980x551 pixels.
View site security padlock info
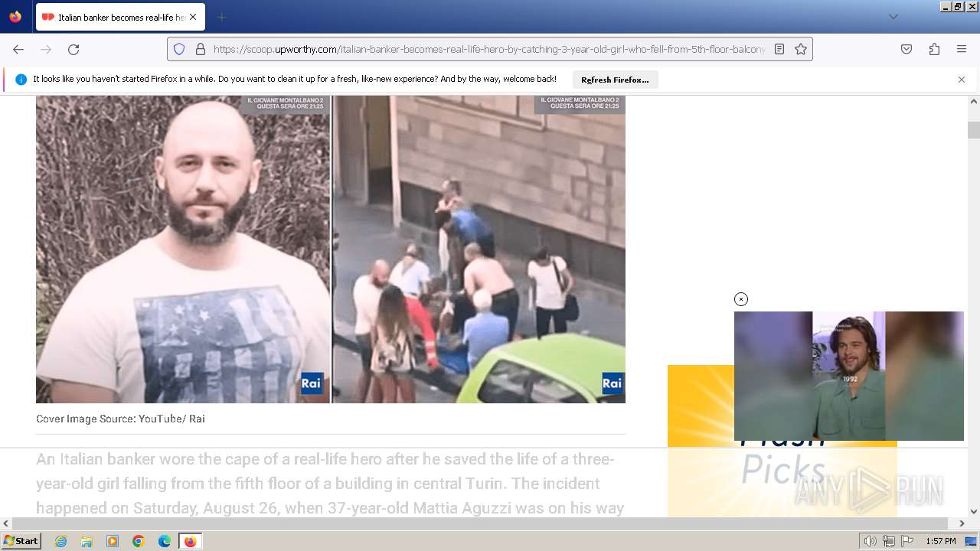tap(201, 49)
